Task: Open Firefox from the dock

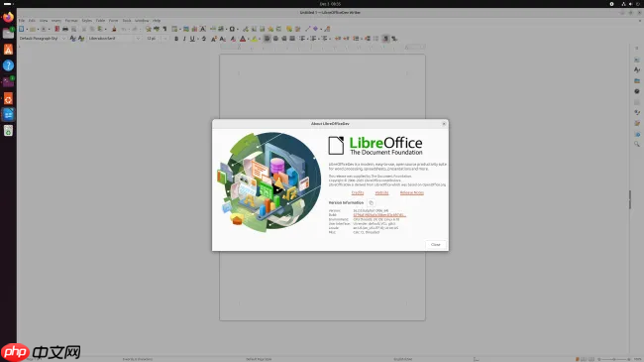Action: (x=8, y=17)
